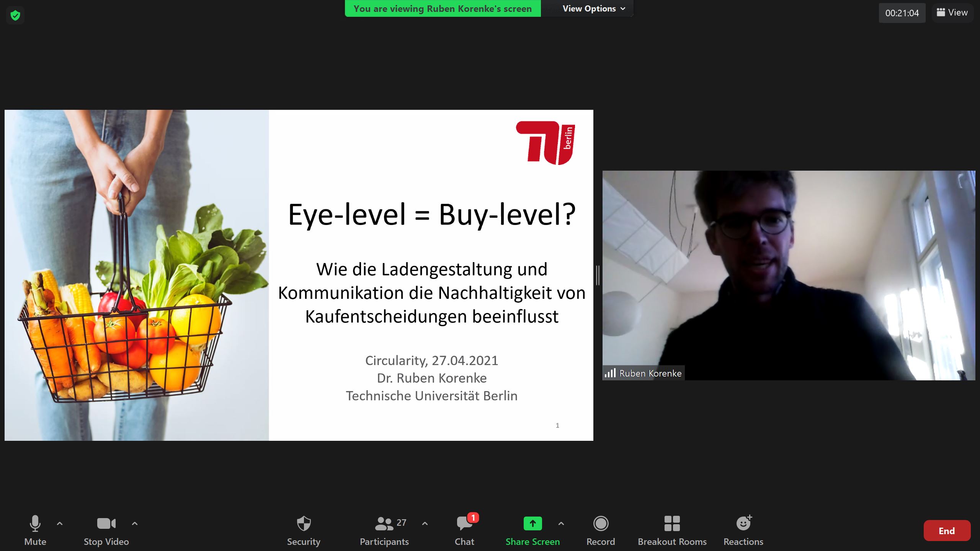Screen dimensions: 980x551
Task: Expand the arrow next to Participants
Action: [425, 523]
